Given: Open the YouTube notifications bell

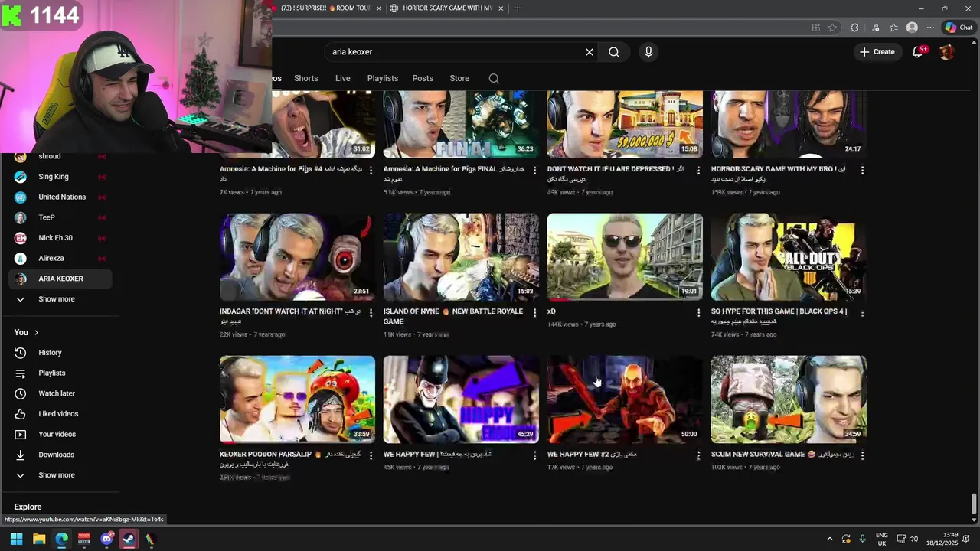Looking at the screenshot, I should click(918, 51).
